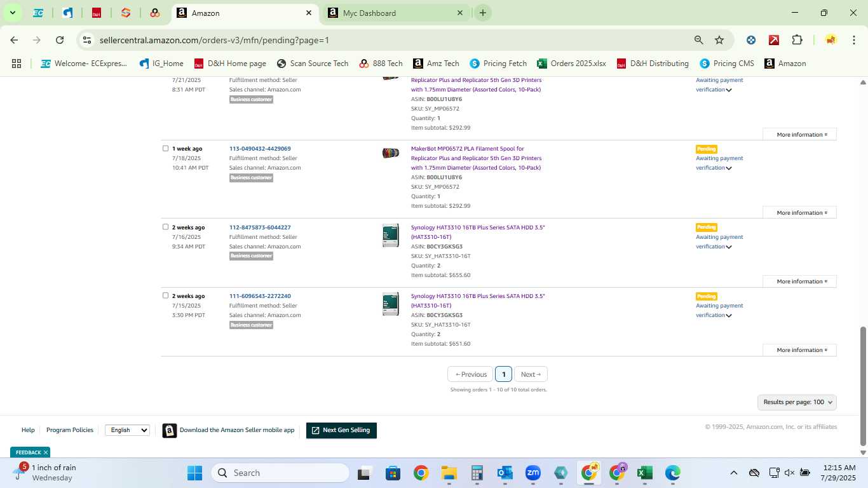Expand More information for the 7/18 order
Image resolution: width=868 pixels, height=488 pixels.
(799, 213)
